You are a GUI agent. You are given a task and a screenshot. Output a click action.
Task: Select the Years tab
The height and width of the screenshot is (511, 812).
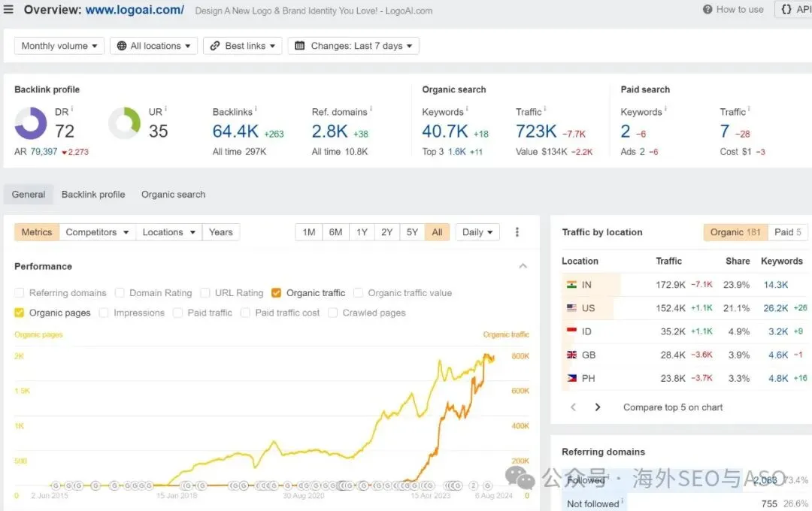220,232
